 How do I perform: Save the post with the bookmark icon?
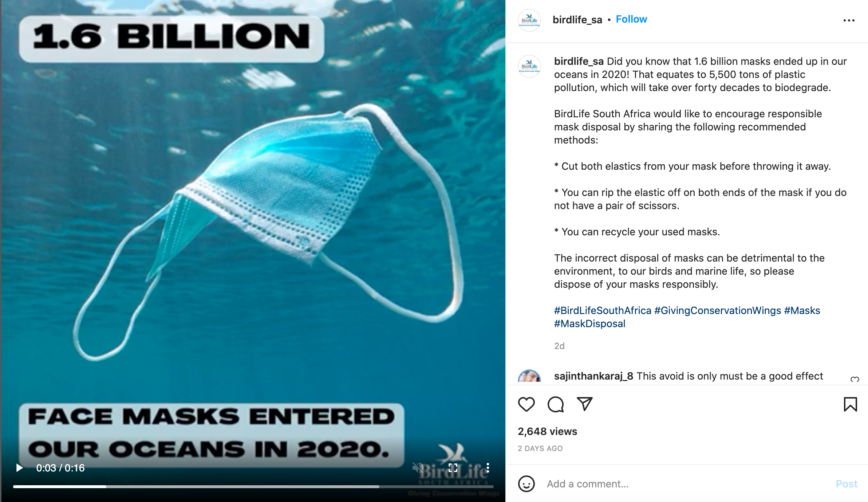pyautogui.click(x=850, y=404)
